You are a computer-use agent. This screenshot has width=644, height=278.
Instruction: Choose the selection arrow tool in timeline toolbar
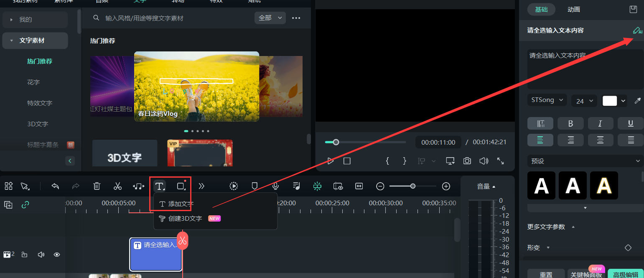click(x=25, y=186)
